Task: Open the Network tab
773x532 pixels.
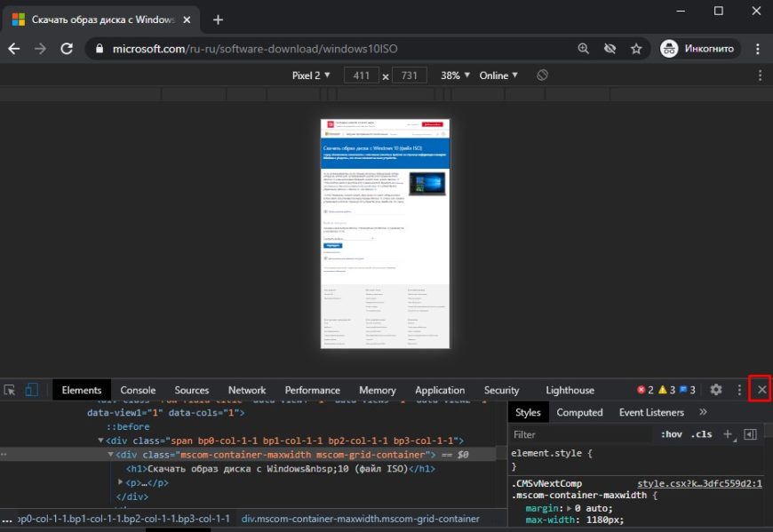Action: [247, 390]
